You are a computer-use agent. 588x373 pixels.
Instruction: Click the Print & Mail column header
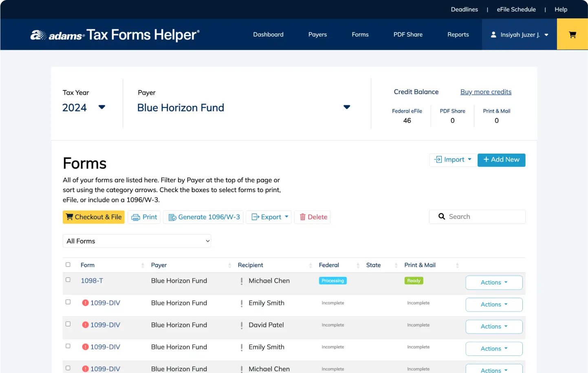pos(420,265)
